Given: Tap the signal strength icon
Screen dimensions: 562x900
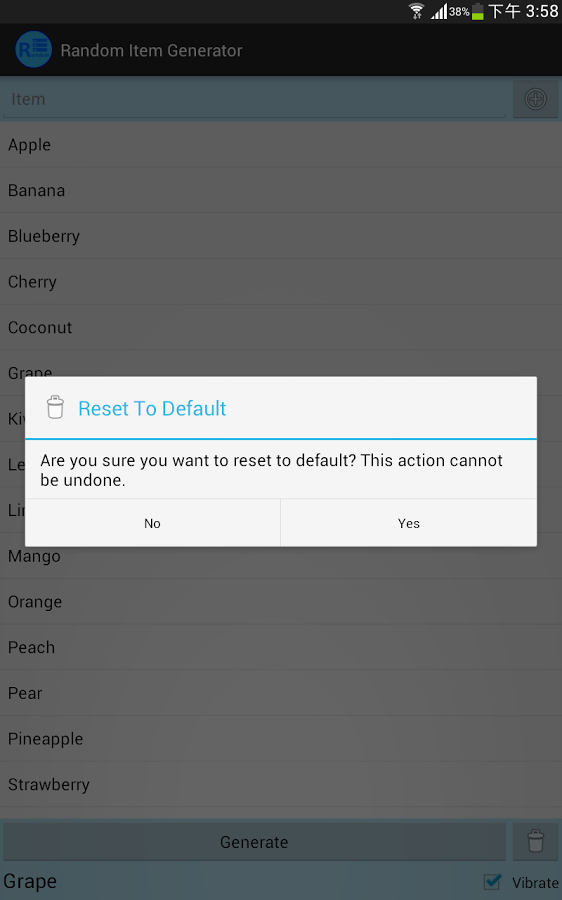Looking at the screenshot, I should (439, 11).
